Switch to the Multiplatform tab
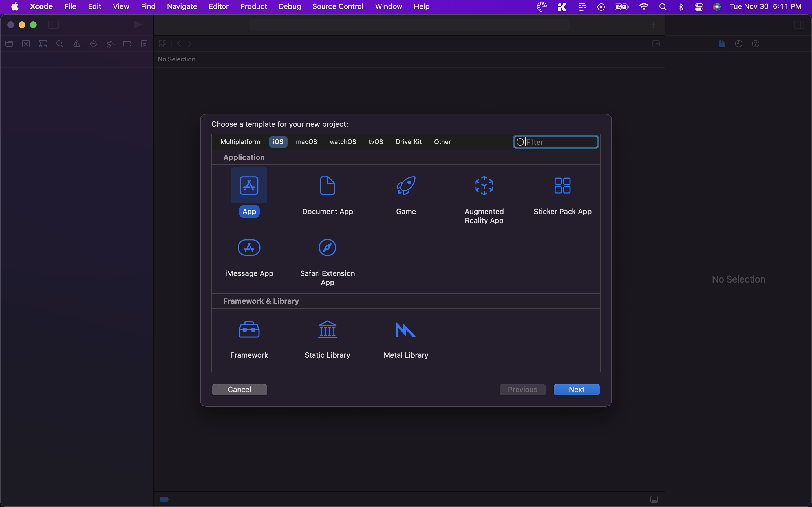 pos(240,142)
